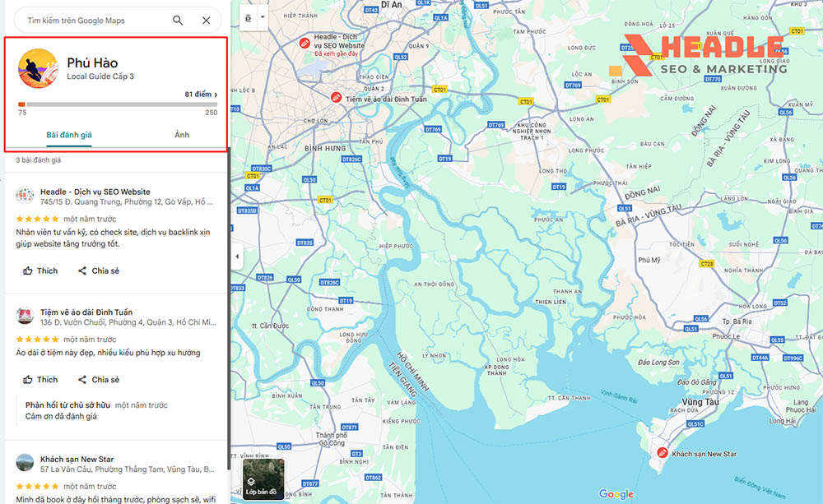Click the Headle SEO map pin
This screenshot has width=823, height=504.
(304, 43)
